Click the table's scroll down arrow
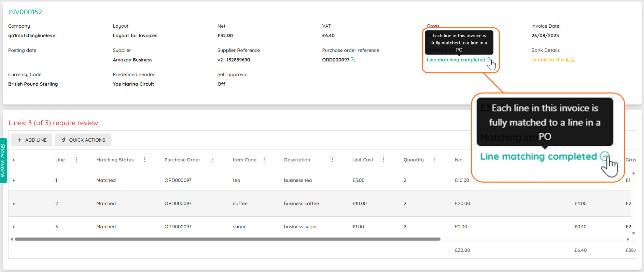 click(633, 233)
